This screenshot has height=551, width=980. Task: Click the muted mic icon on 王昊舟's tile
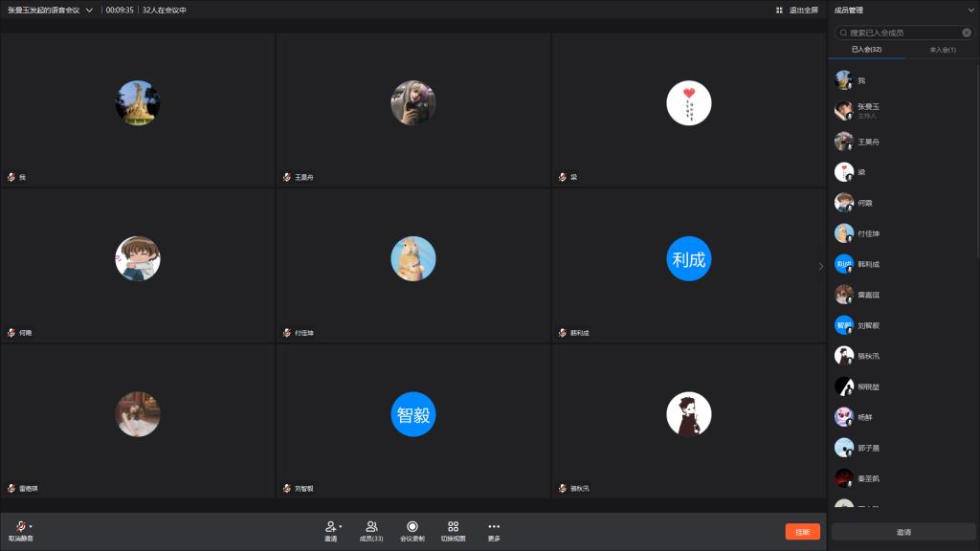point(286,177)
